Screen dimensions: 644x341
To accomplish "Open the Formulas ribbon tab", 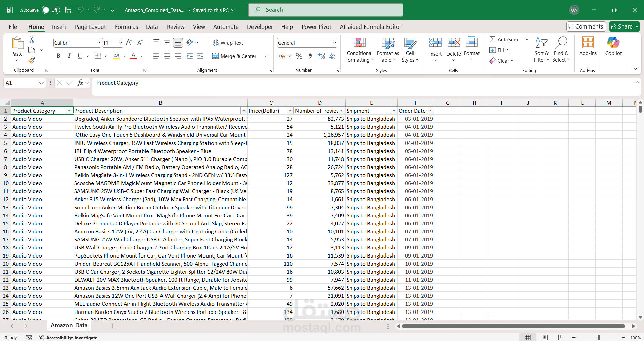I will [x=126, y=27].
